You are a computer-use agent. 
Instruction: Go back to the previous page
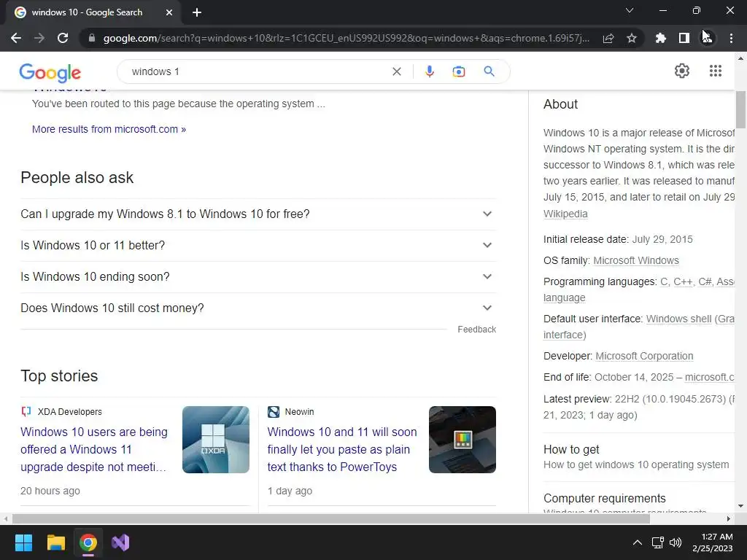16,38
